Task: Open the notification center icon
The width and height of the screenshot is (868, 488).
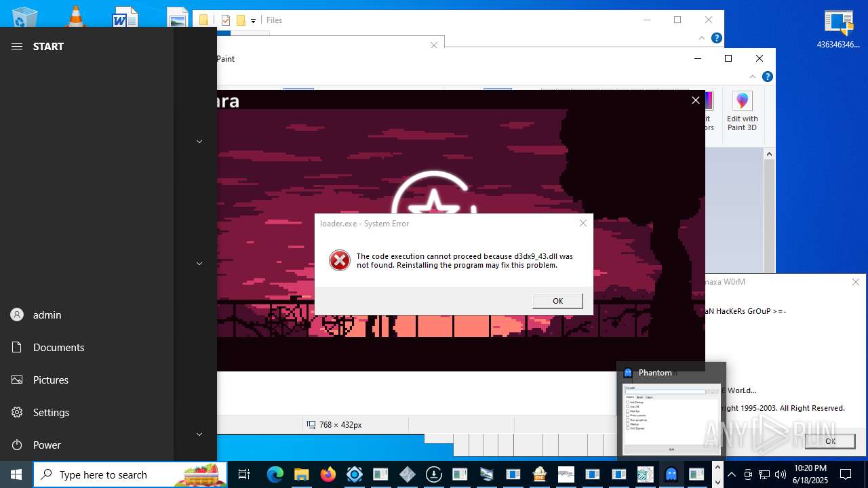Action: pos(845,474)
